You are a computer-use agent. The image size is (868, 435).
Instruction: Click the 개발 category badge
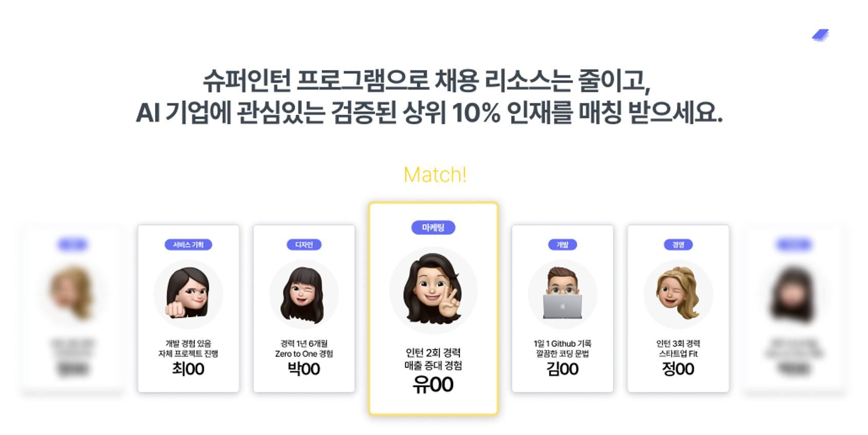(x=562, y=245)
